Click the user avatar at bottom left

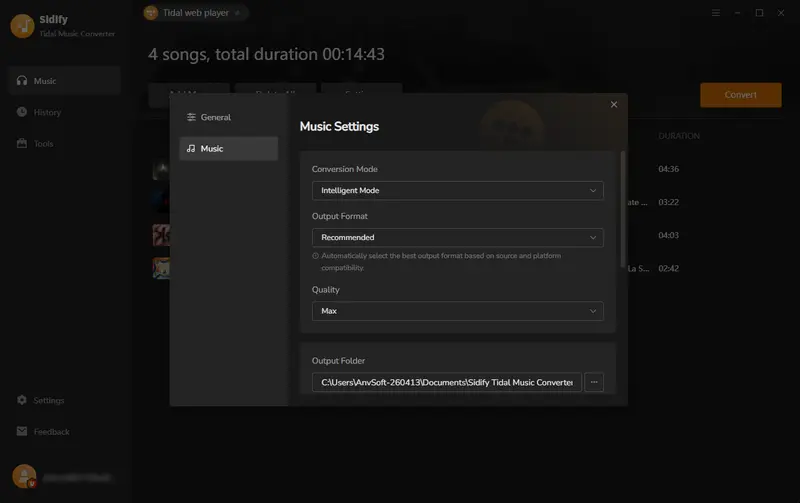(x=24, y=476)
